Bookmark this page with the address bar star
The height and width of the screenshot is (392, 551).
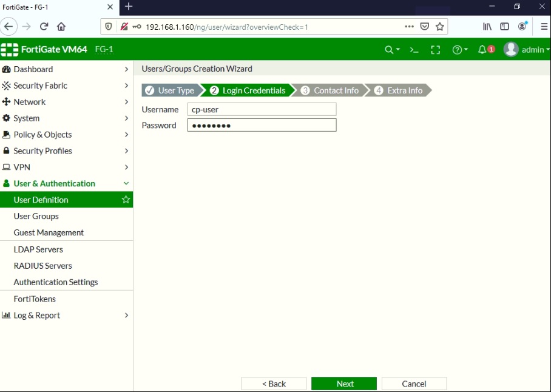click(440, 26)
